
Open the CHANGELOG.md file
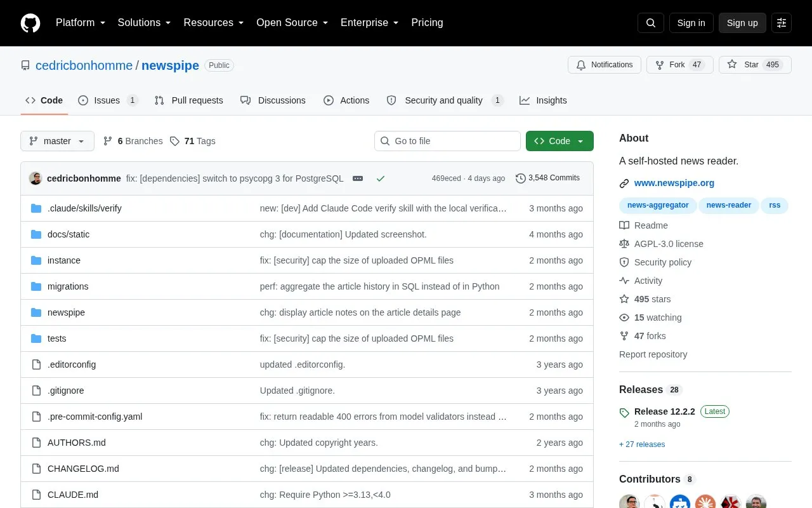[83, 469]
